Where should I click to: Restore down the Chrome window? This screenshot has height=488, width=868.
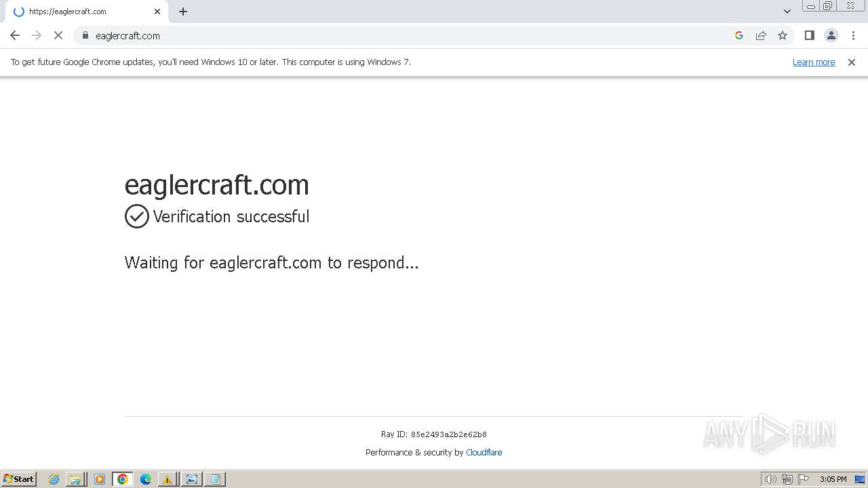(x=828, y=6)
